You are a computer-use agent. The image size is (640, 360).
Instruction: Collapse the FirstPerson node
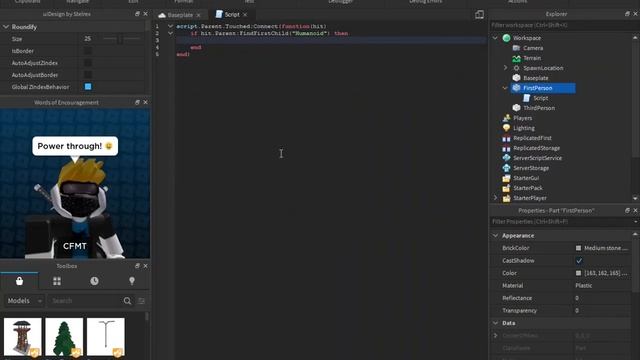click(x=505, y=88)
